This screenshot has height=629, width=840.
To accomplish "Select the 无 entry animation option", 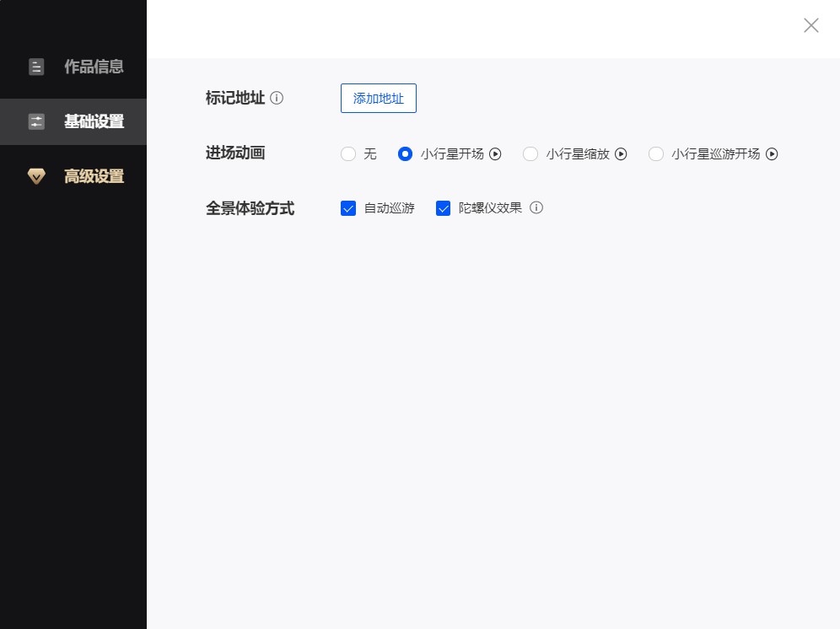I will pos(348,154).
